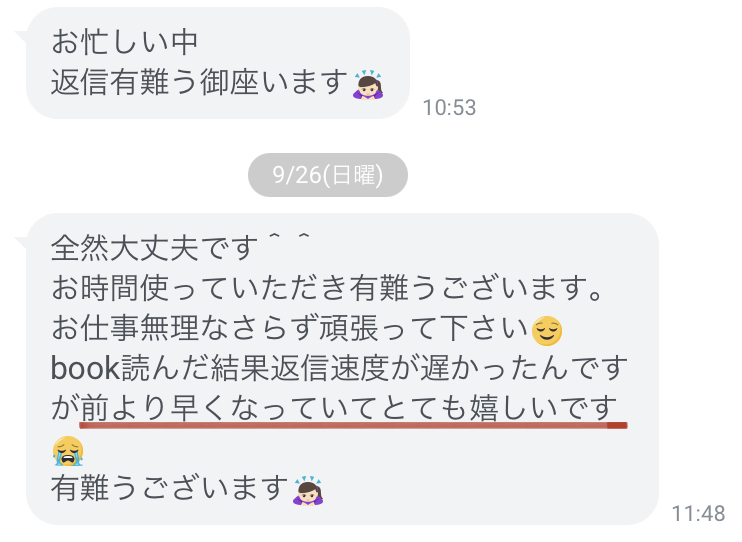This screenshot has width=742, height=542.
Task: Click the 9/26(日曜) date separator pill
Action: tap(327, 175)
